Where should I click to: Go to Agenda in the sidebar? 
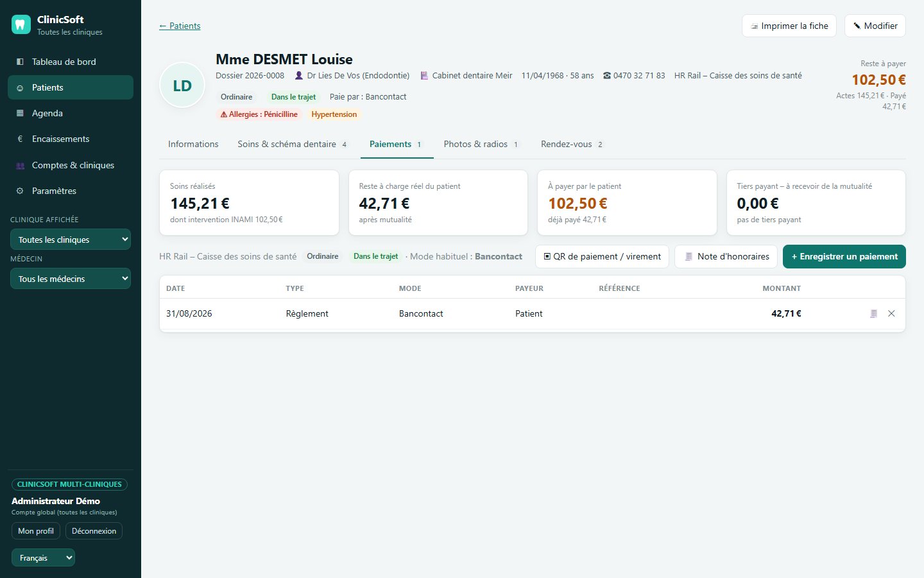(71, 113)
